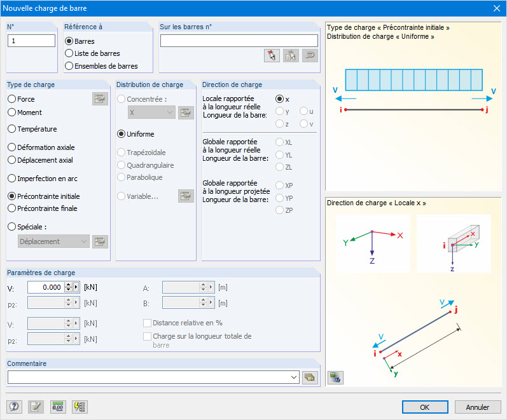Click the edit notes icon in bottom toolbar

tap(36, 407)
